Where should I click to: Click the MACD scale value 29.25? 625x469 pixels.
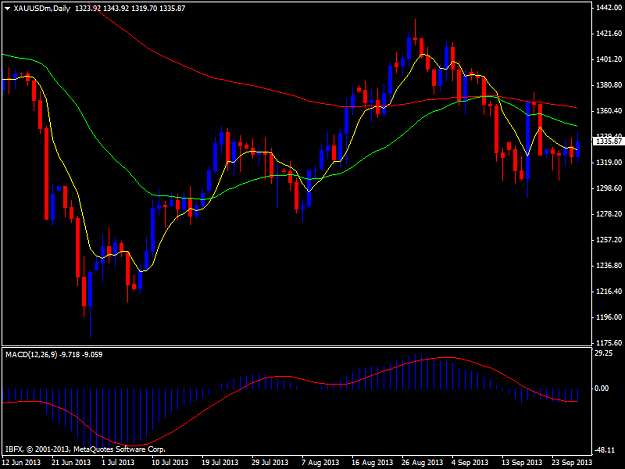[x=603, y=353]
